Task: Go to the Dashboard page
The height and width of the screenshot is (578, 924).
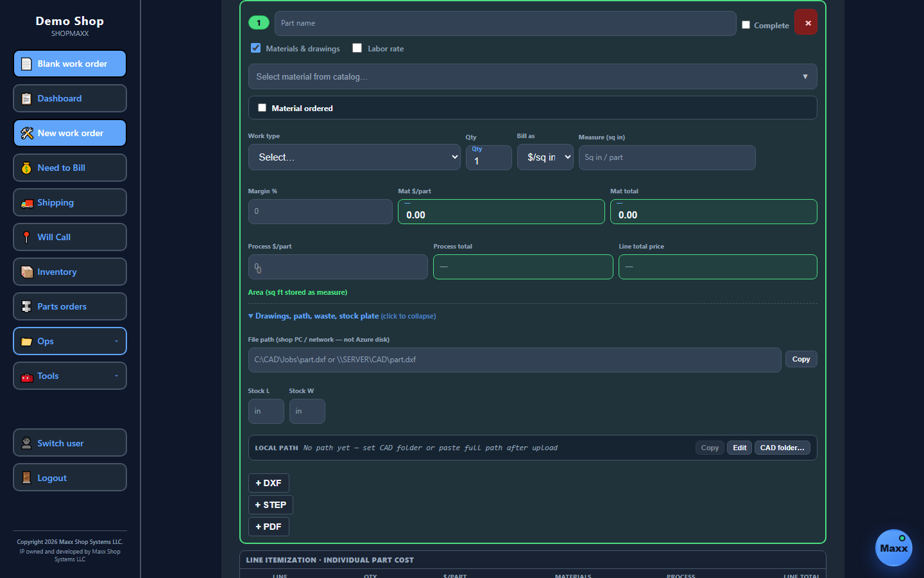Action: pos(70,98)
